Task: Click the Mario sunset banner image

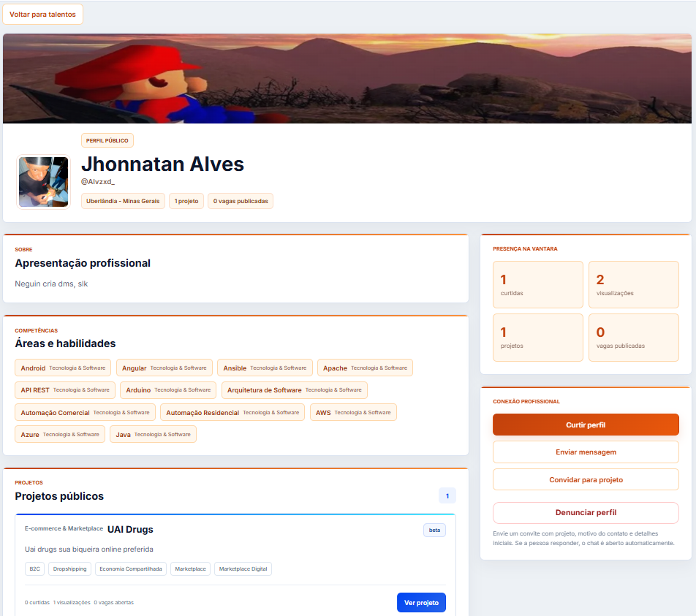Action: tap(347, 78)
